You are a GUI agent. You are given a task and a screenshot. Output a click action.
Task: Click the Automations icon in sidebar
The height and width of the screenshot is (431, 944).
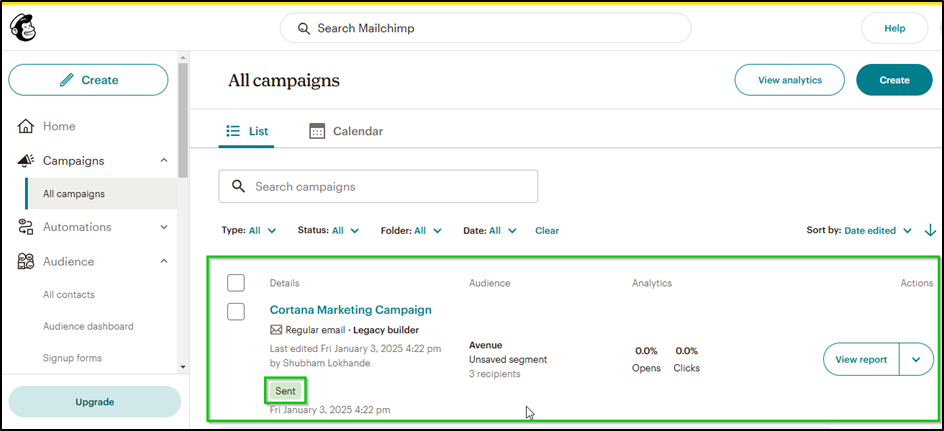pyautogui.click(x=27, y=227)
